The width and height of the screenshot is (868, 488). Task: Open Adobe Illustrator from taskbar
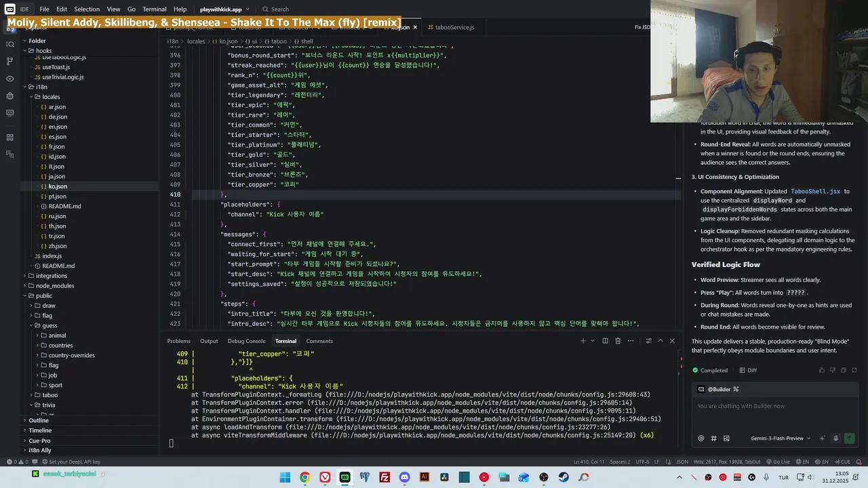425,477
